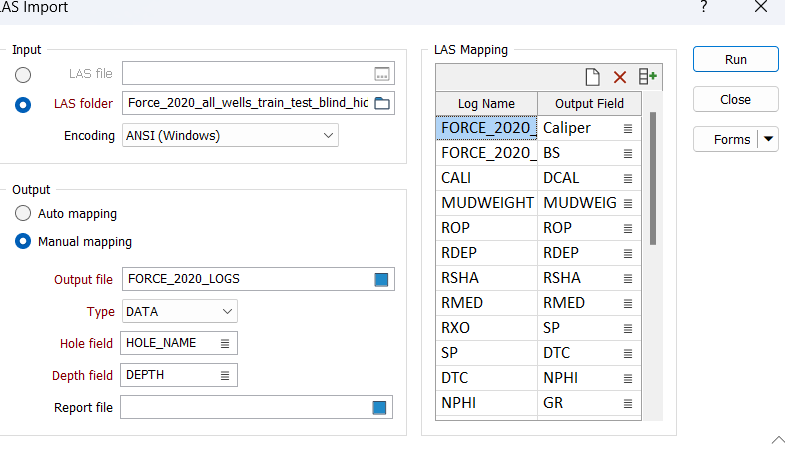Click the insert rows icon in LAS Mapping
This screenshot has height=451, width=785.
coord(648,77)
